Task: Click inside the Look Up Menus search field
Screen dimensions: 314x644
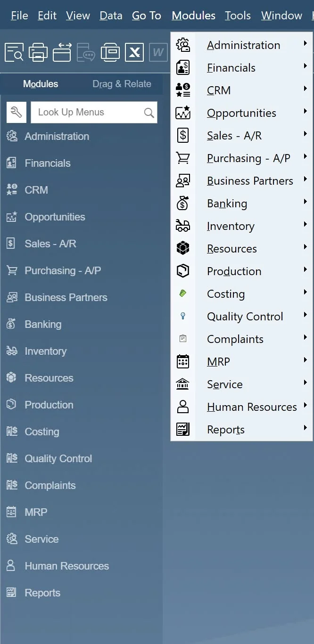Action: click(x=87, y=112)
